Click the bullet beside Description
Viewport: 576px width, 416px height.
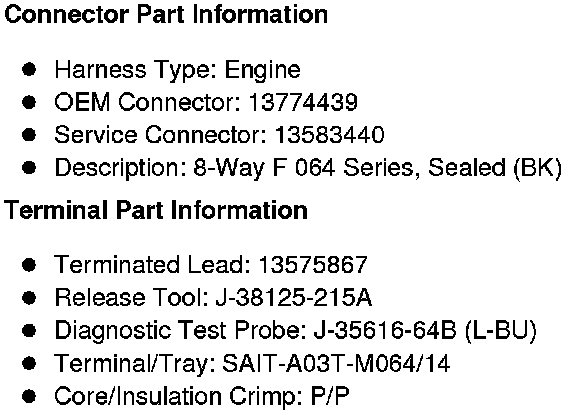[x=29, y=168]
